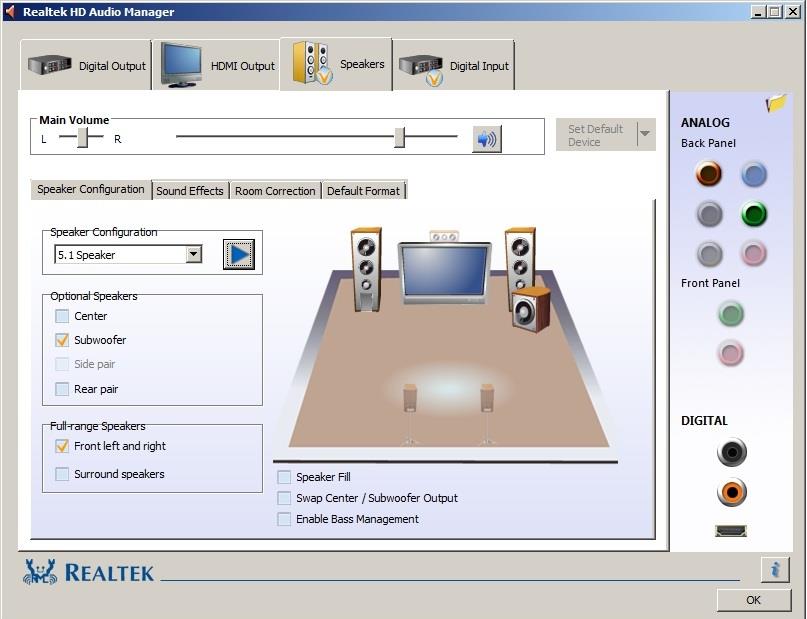Maximize the Realtek HD Audio Manager window

[x=774, y=11]
